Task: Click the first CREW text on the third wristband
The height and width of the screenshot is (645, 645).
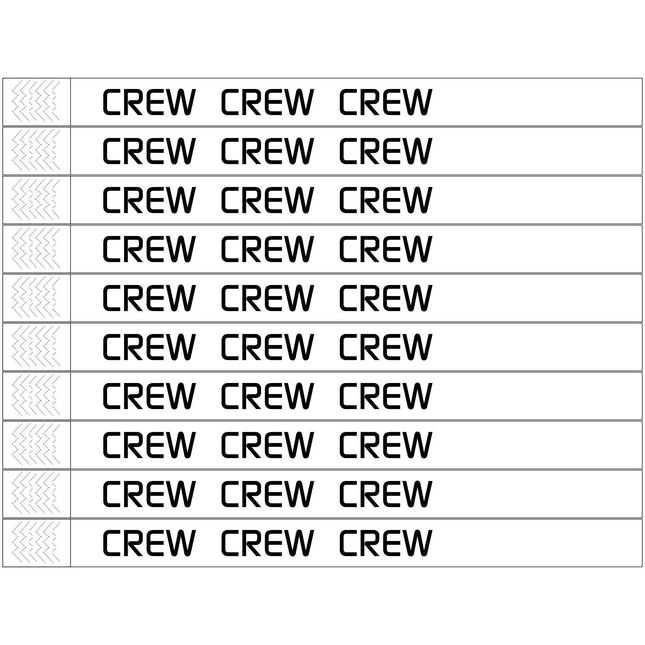Action: pyautogui.click(x=149, y=200)
